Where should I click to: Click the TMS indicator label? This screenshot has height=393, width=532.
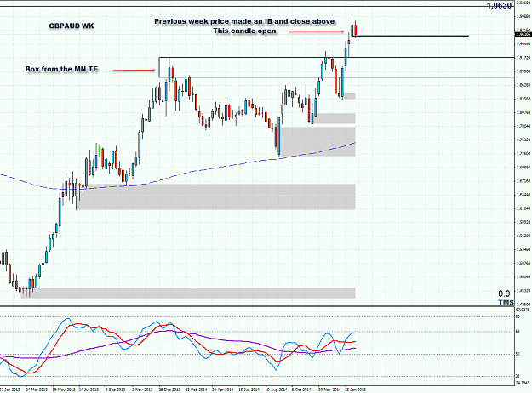pos(506,302)
